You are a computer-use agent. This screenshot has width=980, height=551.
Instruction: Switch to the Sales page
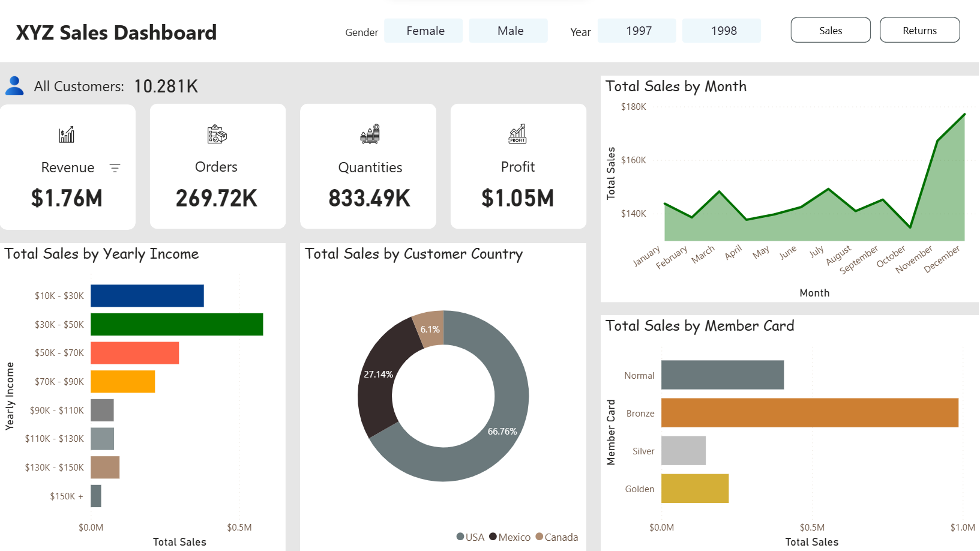pyautogui.click(x=831, y=30)
